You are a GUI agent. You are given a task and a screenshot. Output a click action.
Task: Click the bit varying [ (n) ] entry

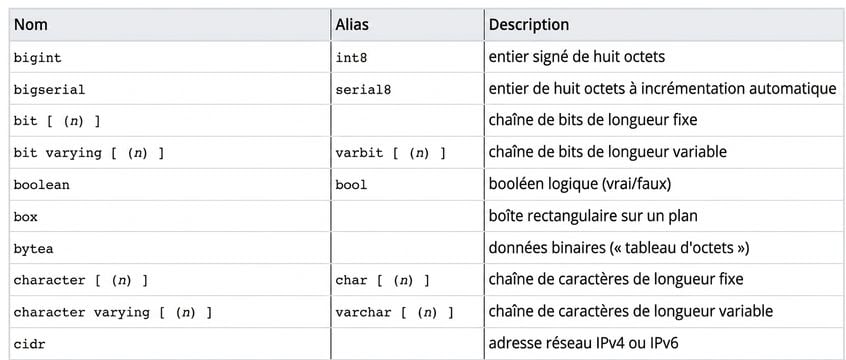tap(88, 153)
